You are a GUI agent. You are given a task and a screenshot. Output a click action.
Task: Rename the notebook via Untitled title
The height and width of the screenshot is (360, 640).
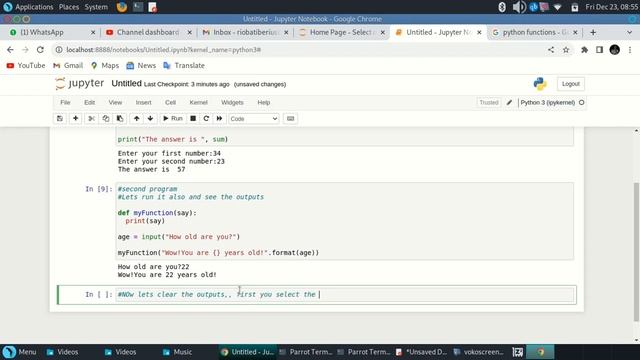point(126,83)
